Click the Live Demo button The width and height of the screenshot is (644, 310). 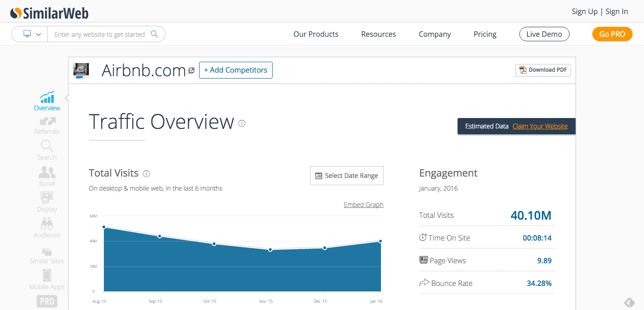(x=544, y=34)
